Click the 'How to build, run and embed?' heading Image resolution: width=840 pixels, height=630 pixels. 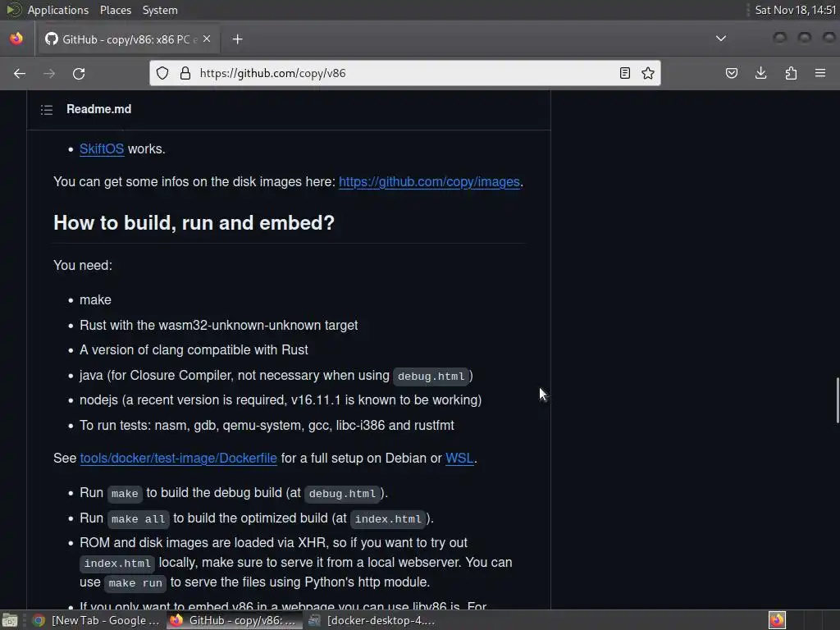coord(194,223)
